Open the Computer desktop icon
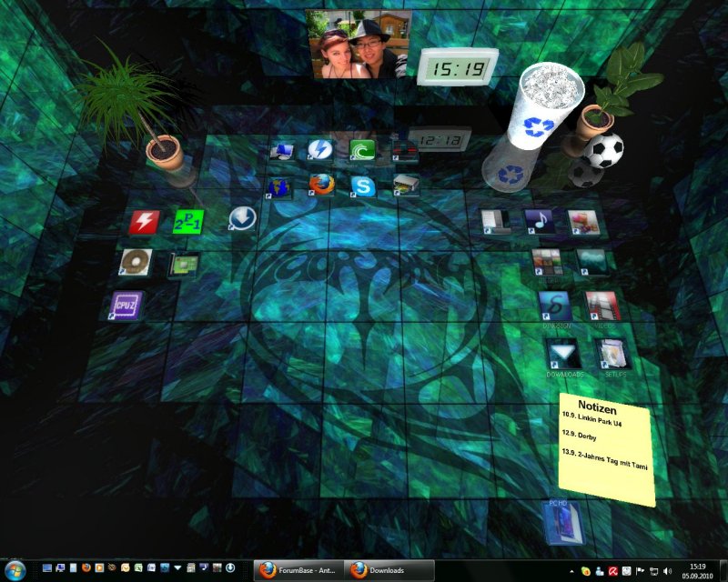728x582 pixels. point(282,151)
